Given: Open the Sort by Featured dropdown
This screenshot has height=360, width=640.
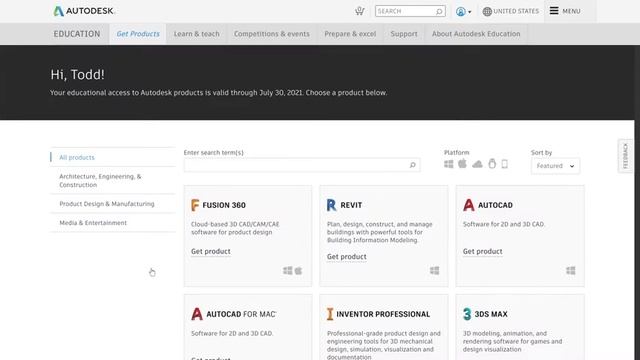Looking at the screenshot, I should point(555,166).
